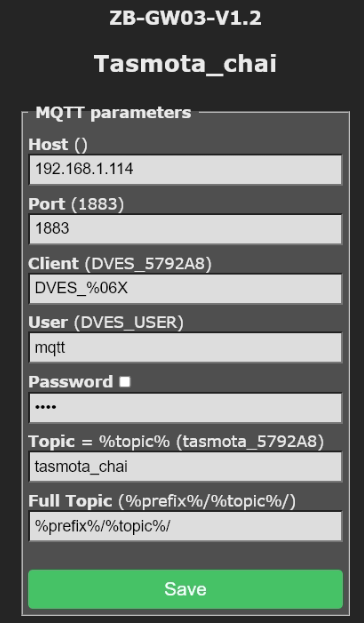
Task: Click the Full Topic input field
Action: point(185,526)
